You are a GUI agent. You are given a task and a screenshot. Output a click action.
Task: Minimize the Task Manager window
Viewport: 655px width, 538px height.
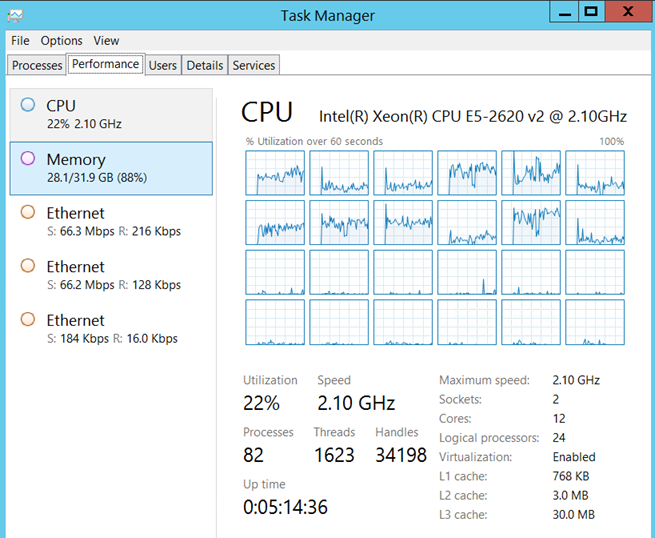tap(564, 12)
